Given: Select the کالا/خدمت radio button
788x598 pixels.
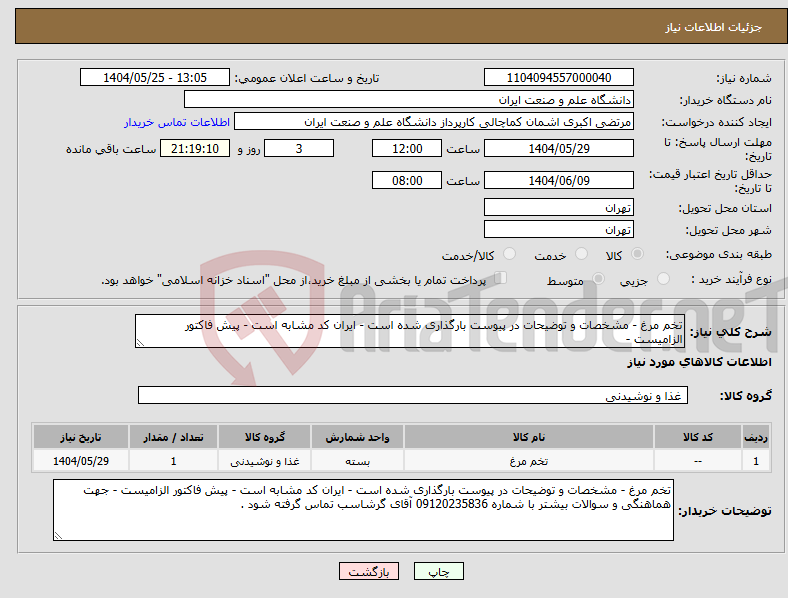Looking at the screenshot, I should click(x=510, y=254).
